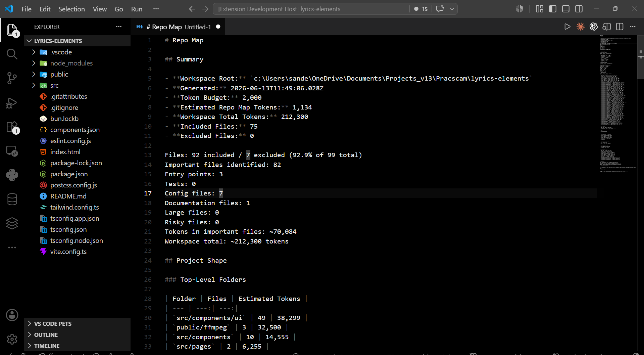Go back with the left arrow
Screen dimensions: 644x355
pos(192,9)
